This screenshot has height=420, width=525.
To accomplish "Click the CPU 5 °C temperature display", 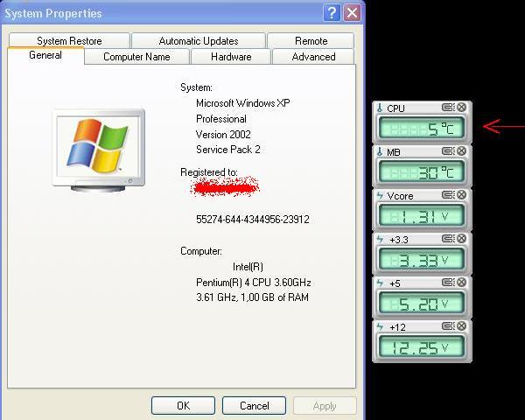I will click(x=422, y=128).
